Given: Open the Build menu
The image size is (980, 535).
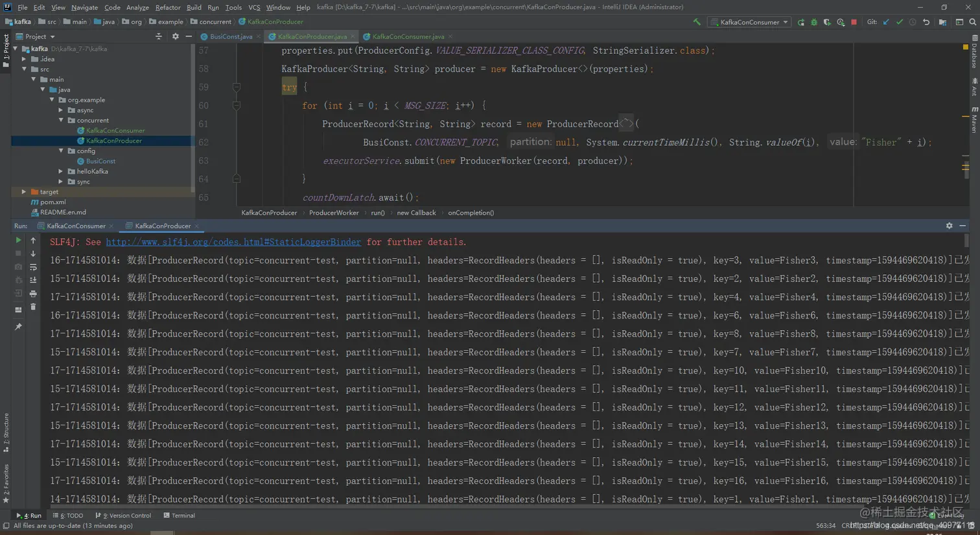Looking at the screenshot, I should (194, 7).
